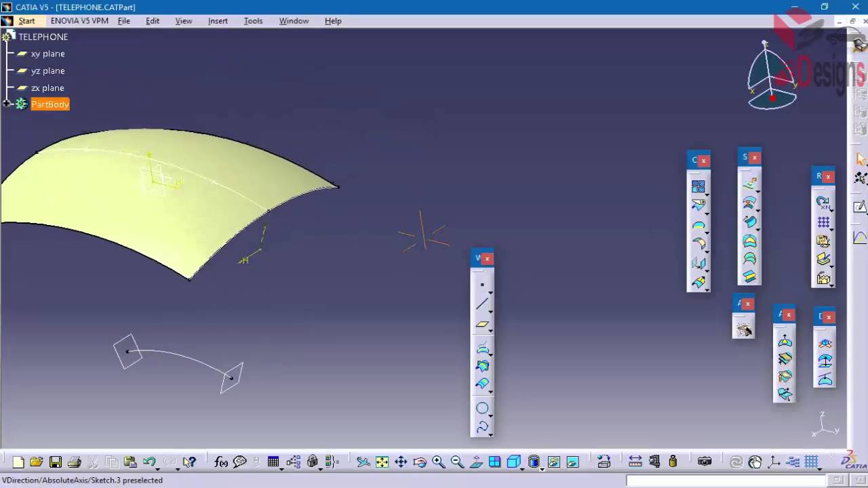868x488 pixels.
Task: Click the New document icon
Action: [x=18, y=462]
